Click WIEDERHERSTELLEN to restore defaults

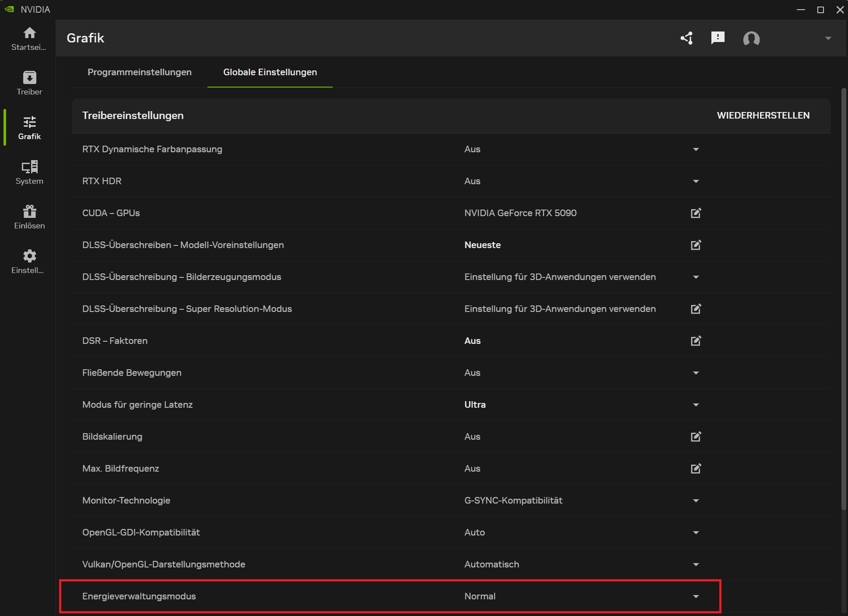[763, 115]
